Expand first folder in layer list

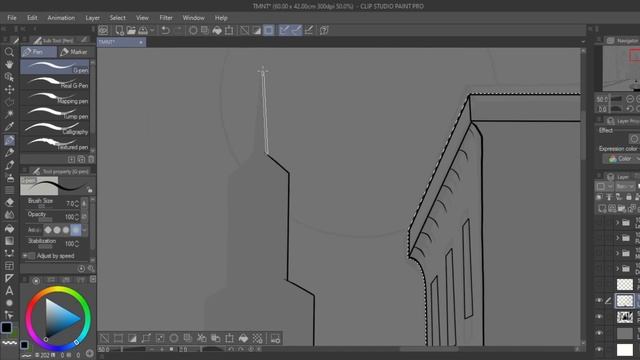(618, 223)
